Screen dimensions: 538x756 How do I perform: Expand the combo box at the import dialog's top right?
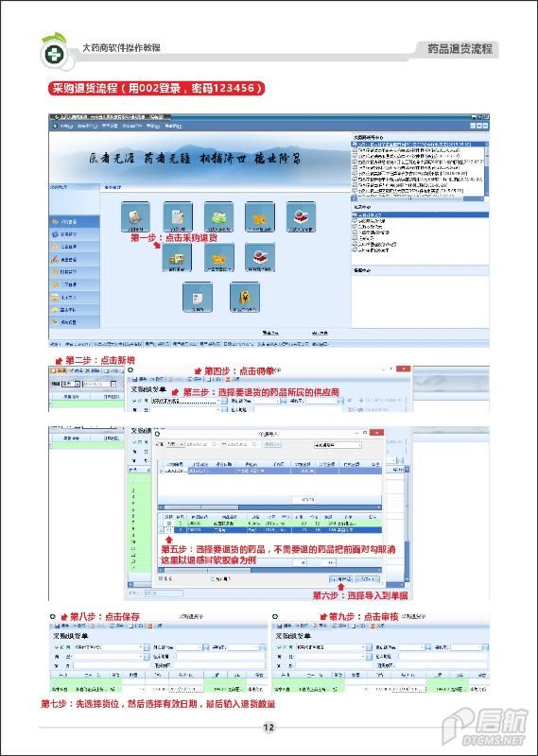337,444
